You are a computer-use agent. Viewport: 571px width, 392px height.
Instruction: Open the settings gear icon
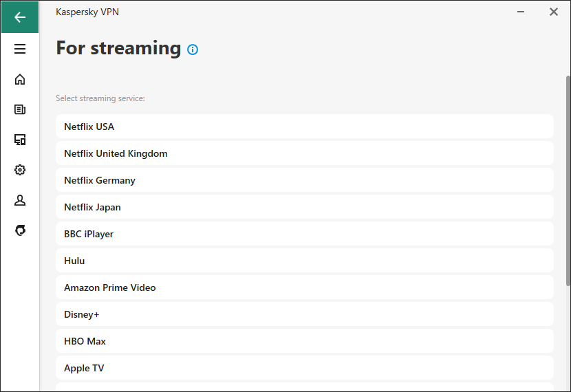[x=20, y=170]
